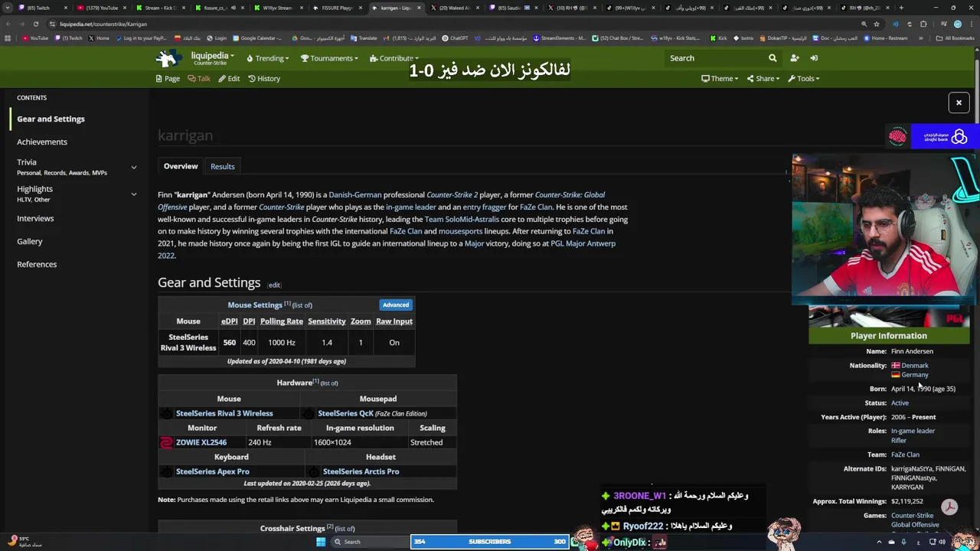Open the Google Calendar bookmark
The height and width of the screenshot is (551, 980).
tap(257, 38)
